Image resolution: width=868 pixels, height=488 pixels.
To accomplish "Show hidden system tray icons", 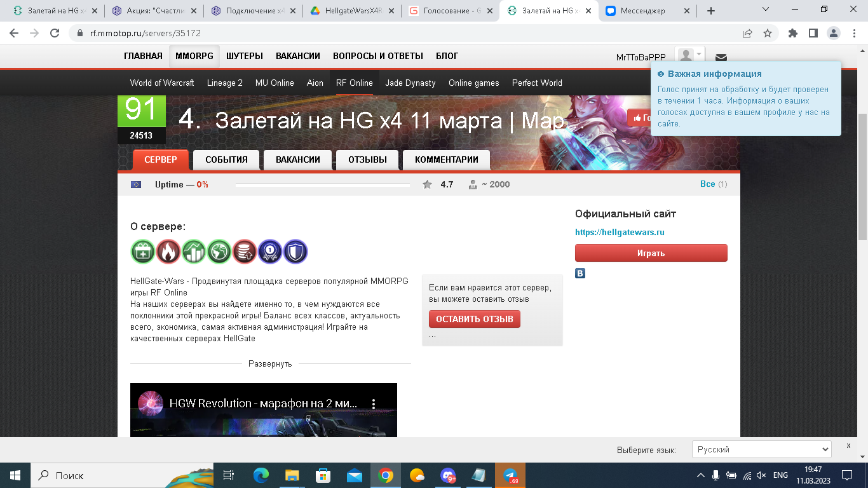I will point(701,475).
